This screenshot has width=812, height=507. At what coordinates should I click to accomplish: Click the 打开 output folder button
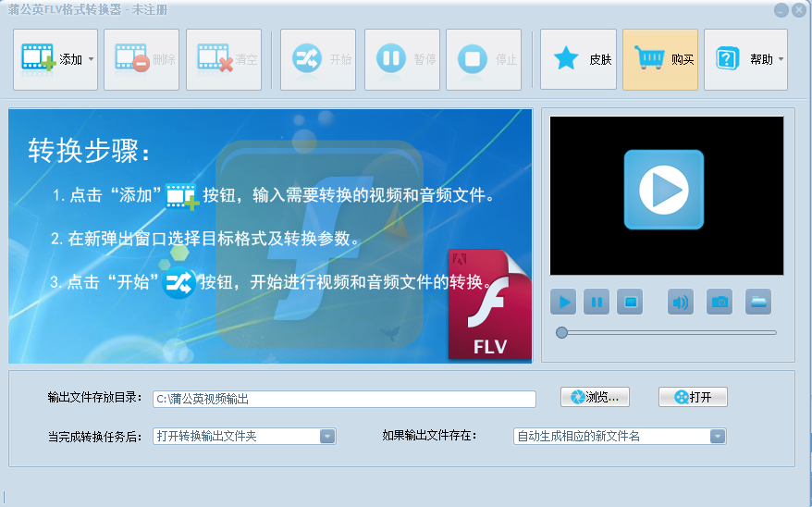click(x=693, y=397)
